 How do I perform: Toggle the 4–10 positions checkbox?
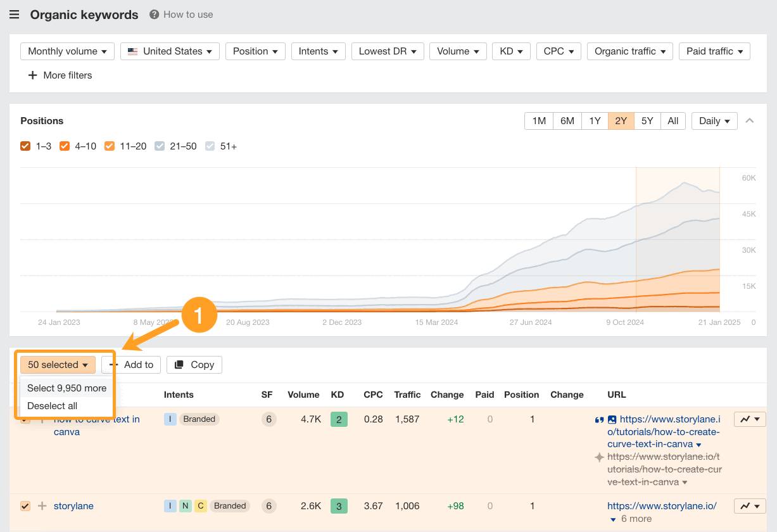(65, 146)
